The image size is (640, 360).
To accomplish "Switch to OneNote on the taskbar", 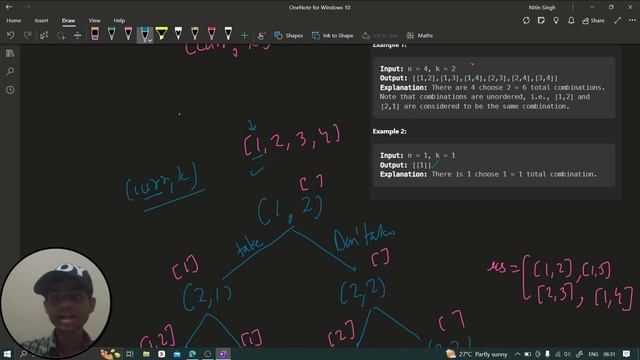I will [x=223, y=354].
